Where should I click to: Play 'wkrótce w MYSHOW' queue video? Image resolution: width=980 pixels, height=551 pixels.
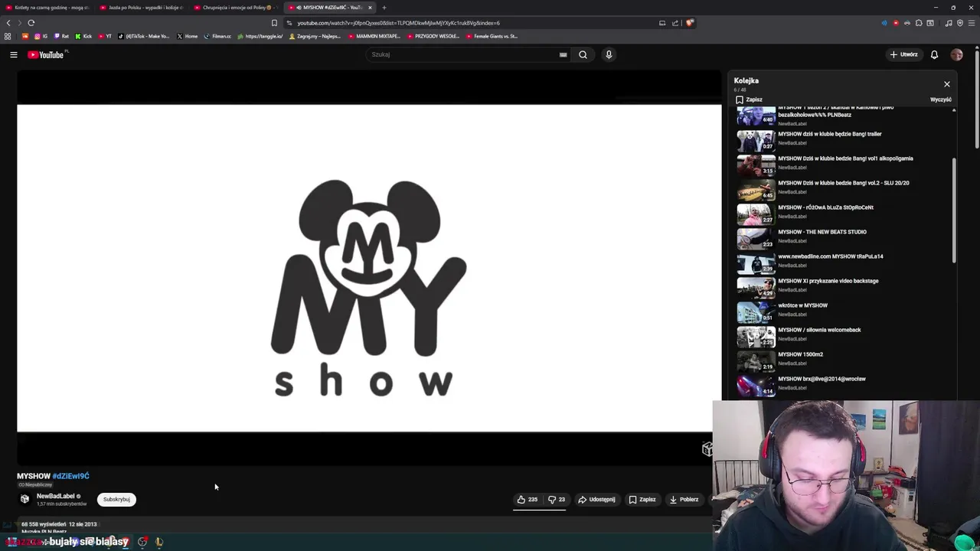pyautogui.click(x=844, y=312)
